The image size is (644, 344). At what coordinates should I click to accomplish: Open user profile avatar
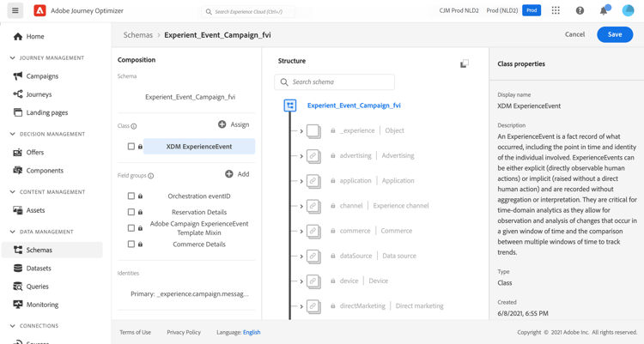(x=628, y=11)
